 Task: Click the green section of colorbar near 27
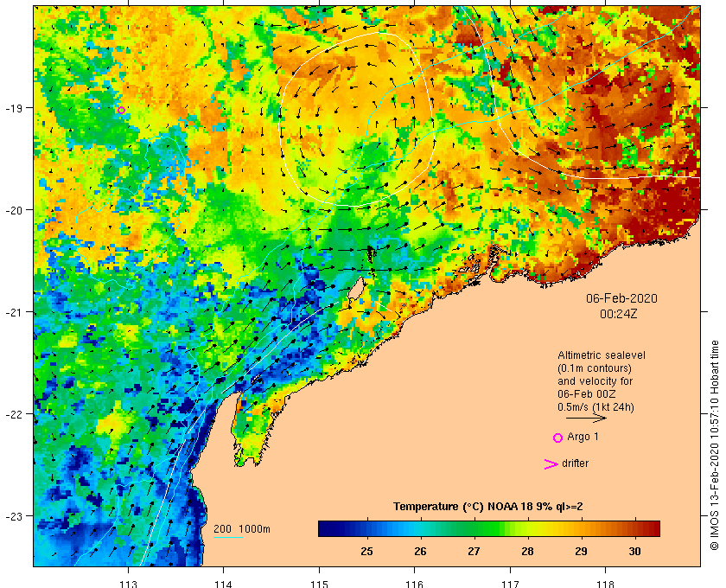point(474,528)
